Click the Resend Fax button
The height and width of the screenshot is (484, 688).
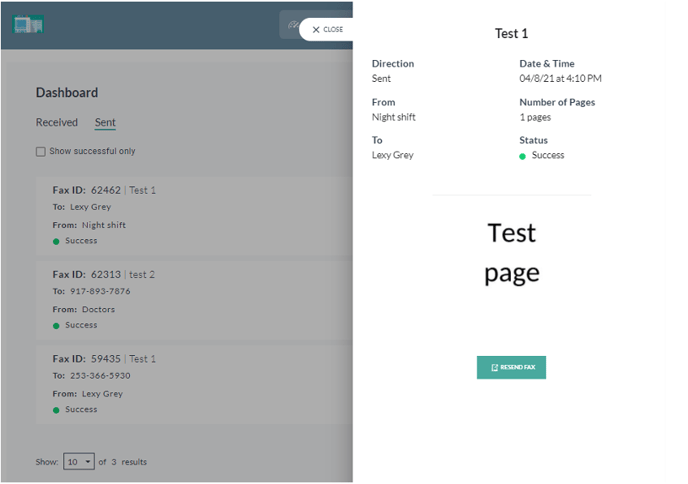511,368
